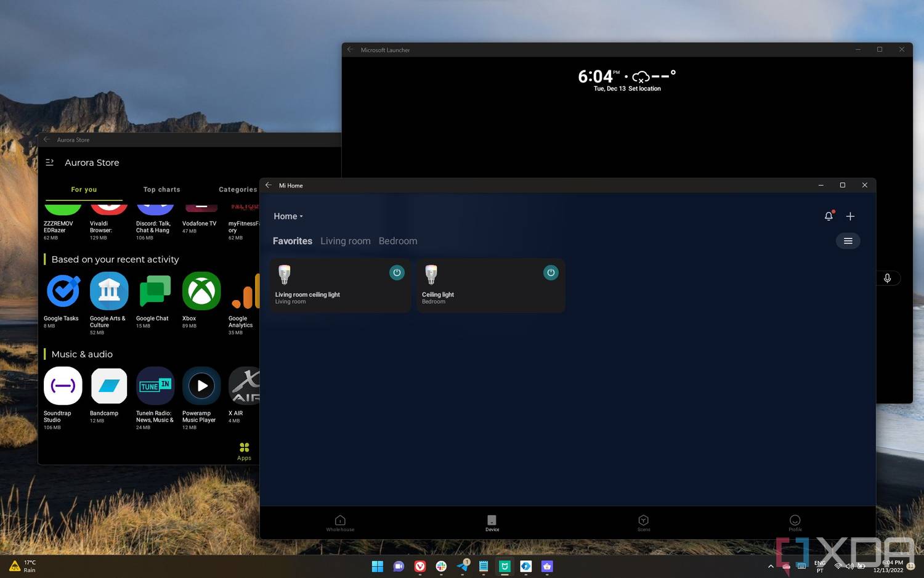The image size is (924, 578).
Task: Add a device with plus icon
Action: click(850, 216)
